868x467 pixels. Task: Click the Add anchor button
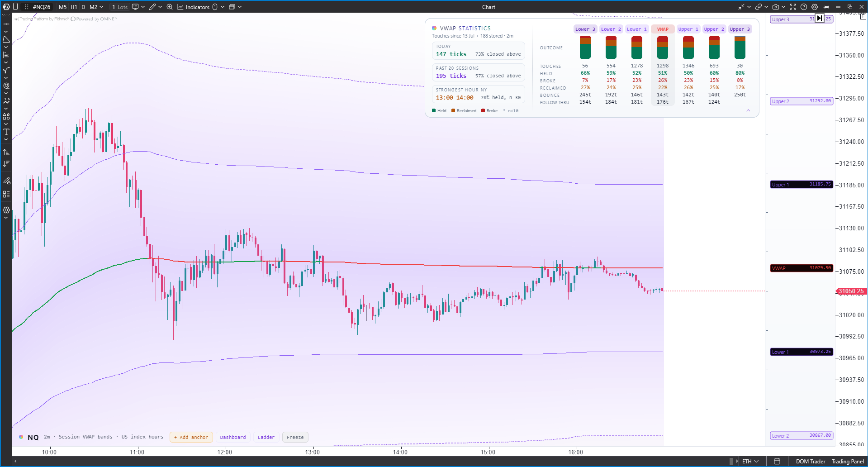click(x=191, y=437)
